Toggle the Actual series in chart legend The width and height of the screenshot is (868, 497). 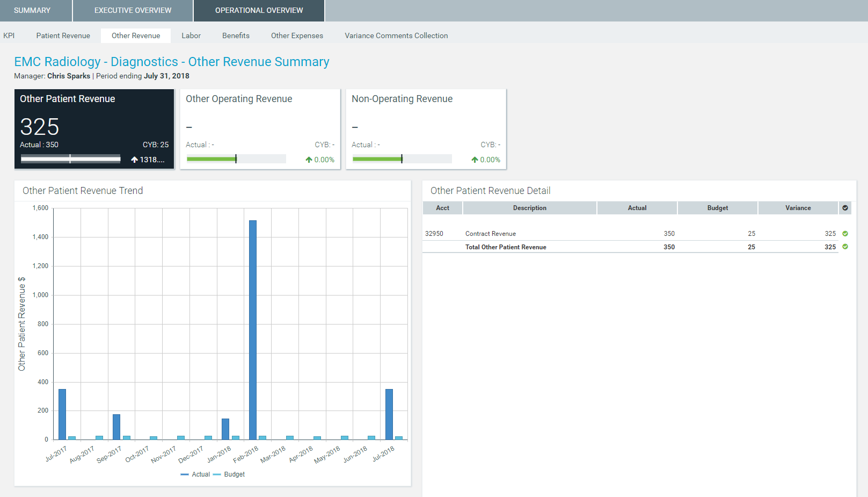pyautogui.click(x=195, y=474)
